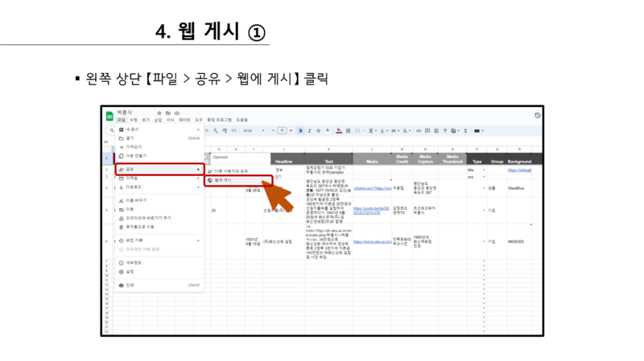Choose 웹에 게시 in the share submenu
This screenshot has width=644, height=361.
238,180
